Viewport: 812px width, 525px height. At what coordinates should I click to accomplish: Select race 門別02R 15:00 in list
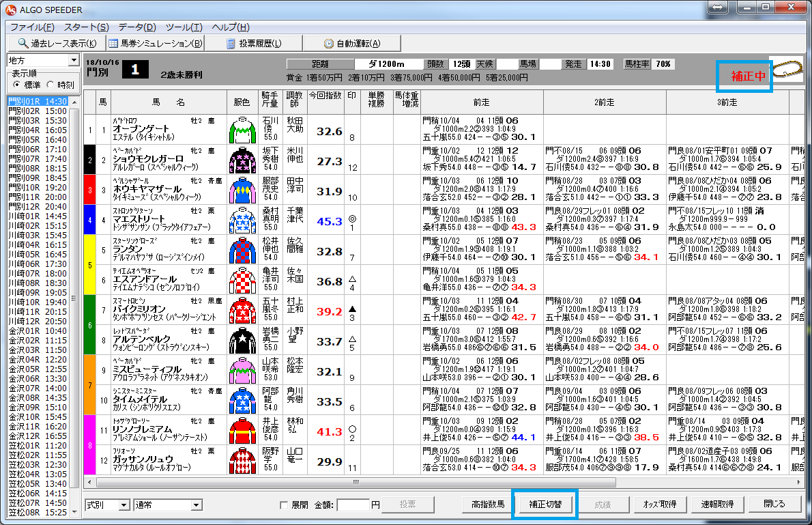point(38,111)
